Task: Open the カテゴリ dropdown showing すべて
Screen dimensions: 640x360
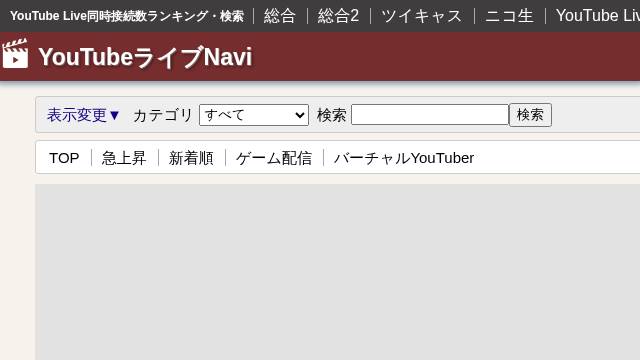Action: [253, 115]
